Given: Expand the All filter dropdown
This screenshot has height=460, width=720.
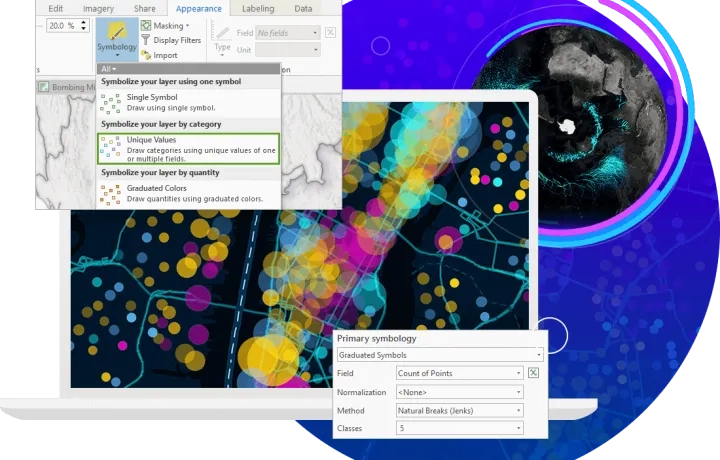Looking at the screenshot, I should 108,69.
